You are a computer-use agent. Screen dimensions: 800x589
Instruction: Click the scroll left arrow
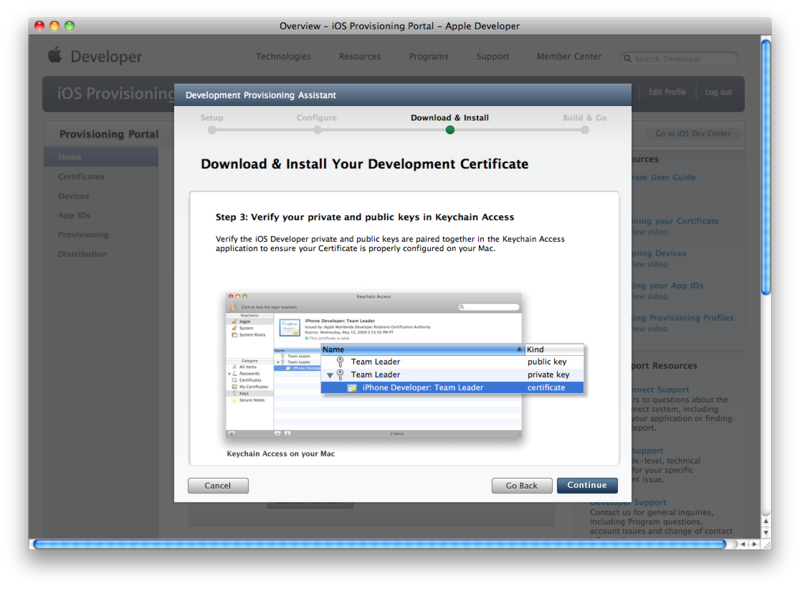click(743, 545)
